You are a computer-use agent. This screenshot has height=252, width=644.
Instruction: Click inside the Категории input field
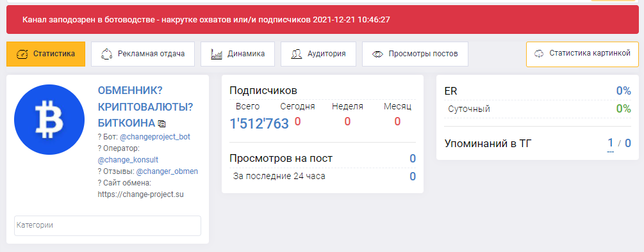click(108, 226)
